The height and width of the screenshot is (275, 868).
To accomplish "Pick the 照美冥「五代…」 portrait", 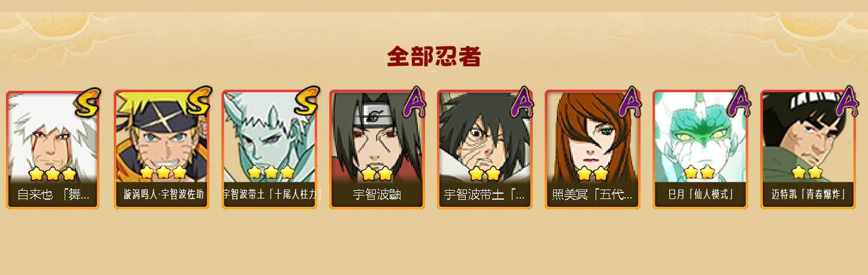I will pyautogui.click(x=593, y=149).
